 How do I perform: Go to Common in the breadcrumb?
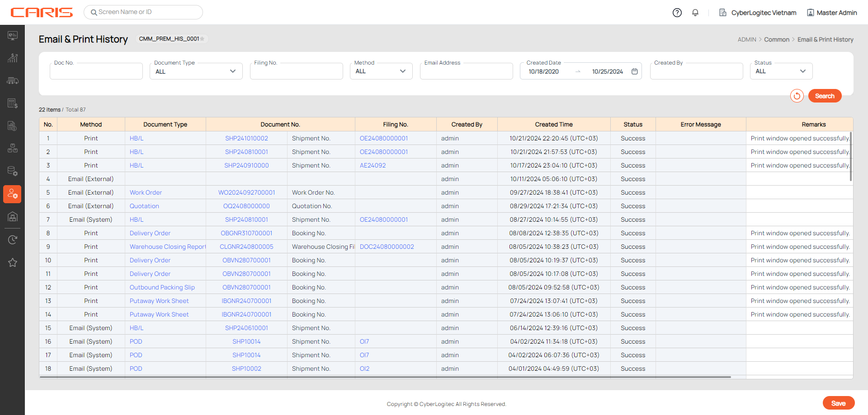(776, 40)
